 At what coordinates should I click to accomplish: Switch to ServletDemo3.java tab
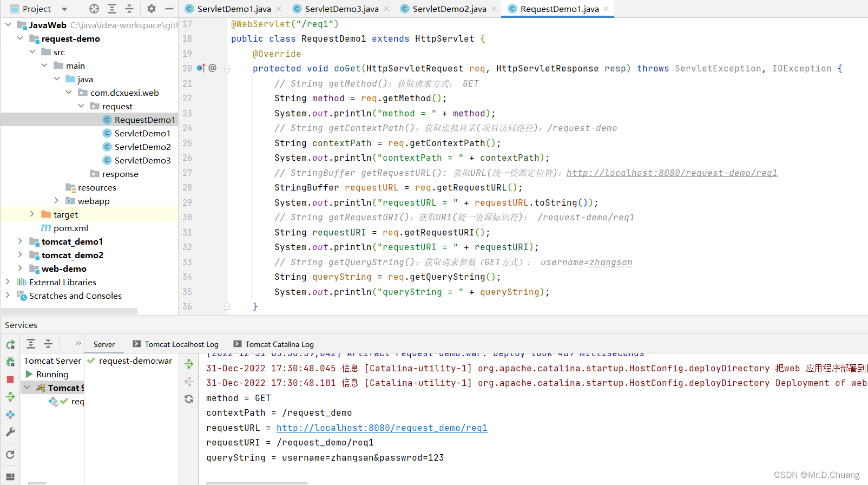(x=341, y=9)
